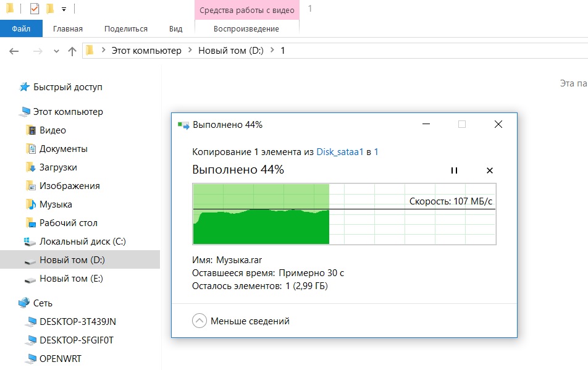Click the Видео folder icon

[x=31, y=130]
